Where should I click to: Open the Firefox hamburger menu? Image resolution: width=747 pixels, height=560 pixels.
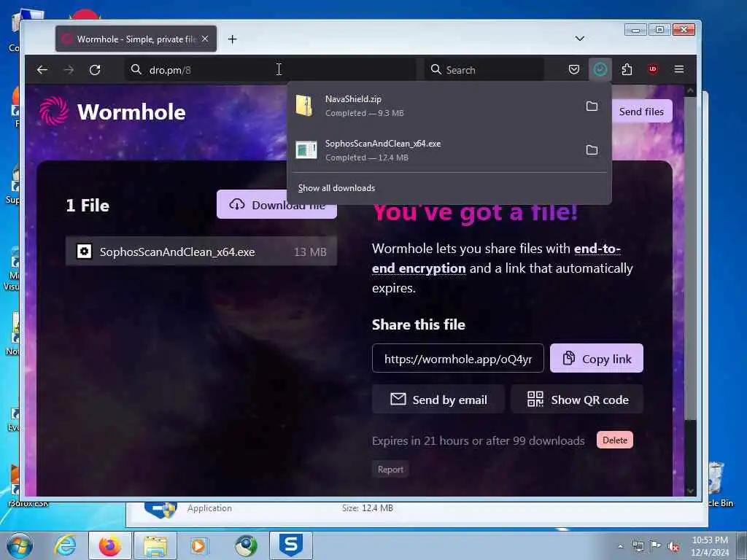679,69
